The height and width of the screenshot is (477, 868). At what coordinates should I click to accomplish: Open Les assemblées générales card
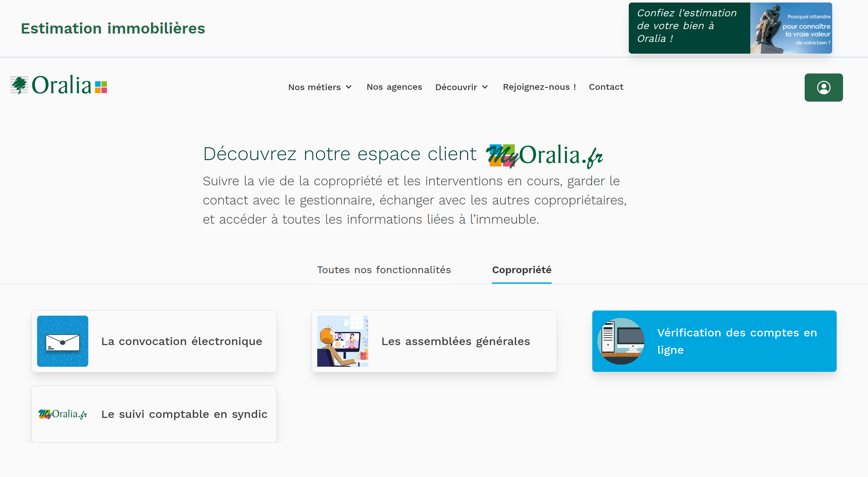(455, 341)
